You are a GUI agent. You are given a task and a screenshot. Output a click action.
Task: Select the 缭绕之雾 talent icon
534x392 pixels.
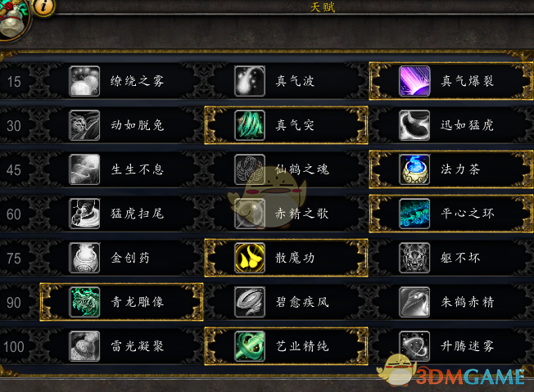(84, 81)
